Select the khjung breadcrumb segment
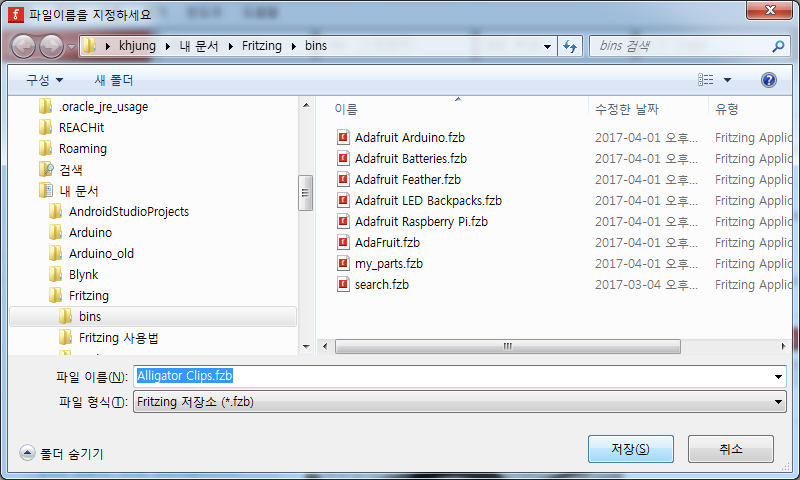Viewport: 800px width, 480px height. pos(137,46)
